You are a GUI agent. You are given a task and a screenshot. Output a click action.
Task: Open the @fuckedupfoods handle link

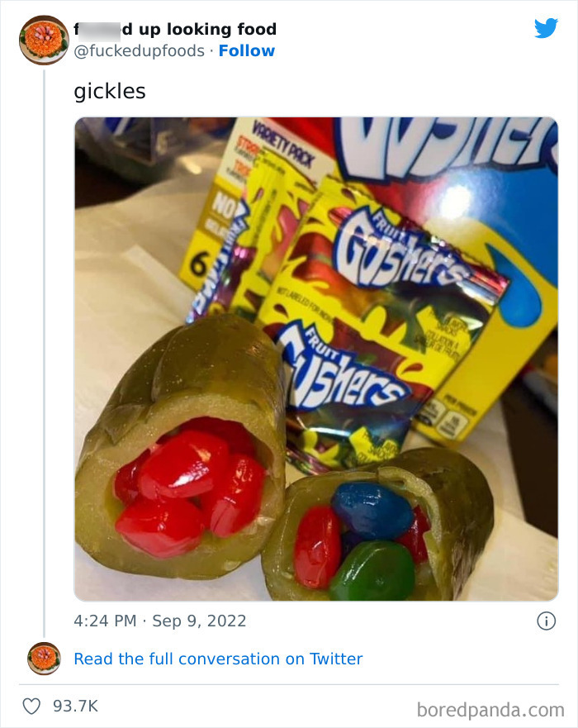(x=140, y=50)
